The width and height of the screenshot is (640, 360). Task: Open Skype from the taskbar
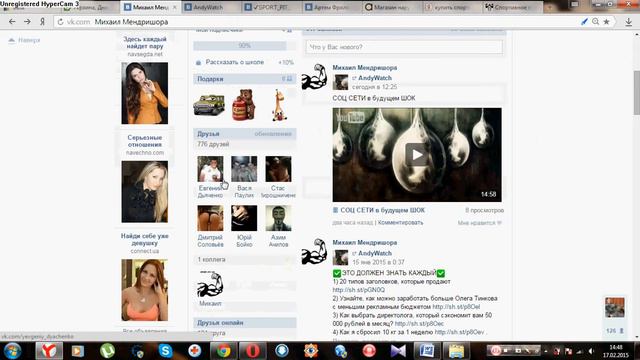pos(165,351)
